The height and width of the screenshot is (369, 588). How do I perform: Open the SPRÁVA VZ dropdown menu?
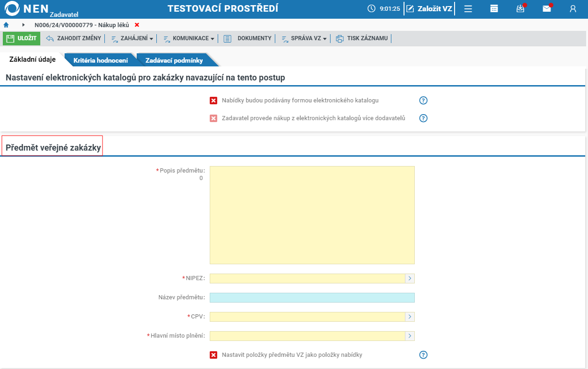click(304, 38)
